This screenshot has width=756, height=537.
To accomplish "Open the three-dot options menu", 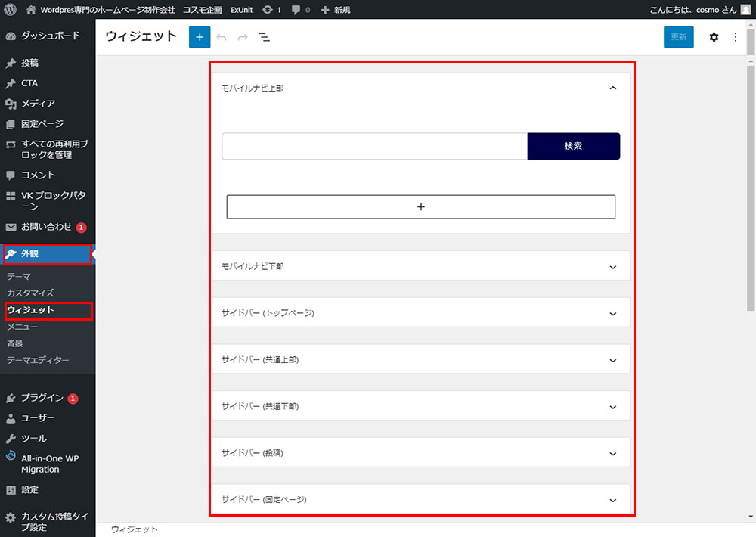I will pos(736,37).
